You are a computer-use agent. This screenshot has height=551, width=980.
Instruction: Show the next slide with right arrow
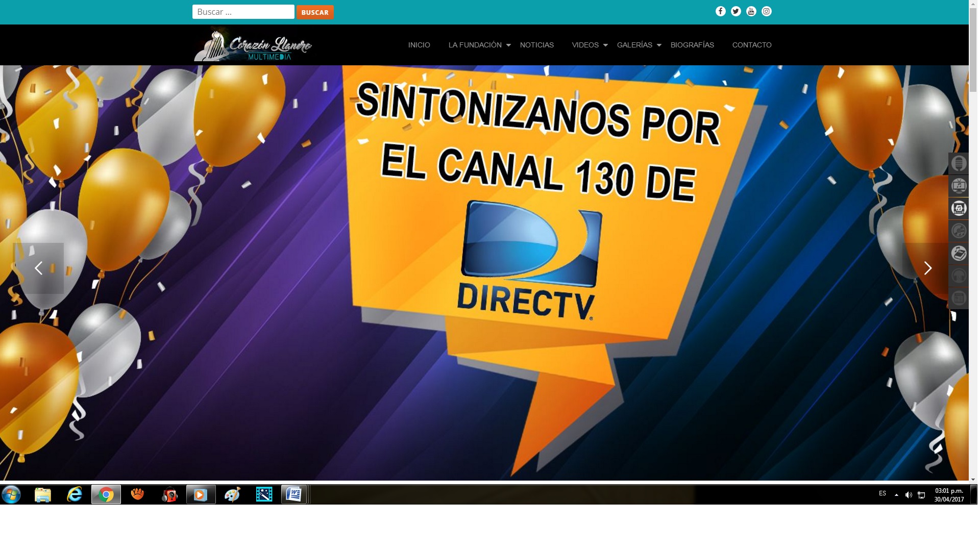pos(927,268)
